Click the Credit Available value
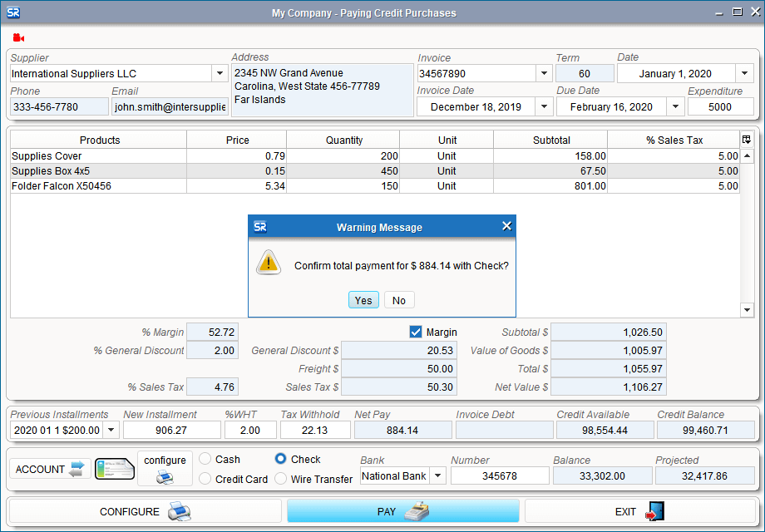 tap(605, 430)
